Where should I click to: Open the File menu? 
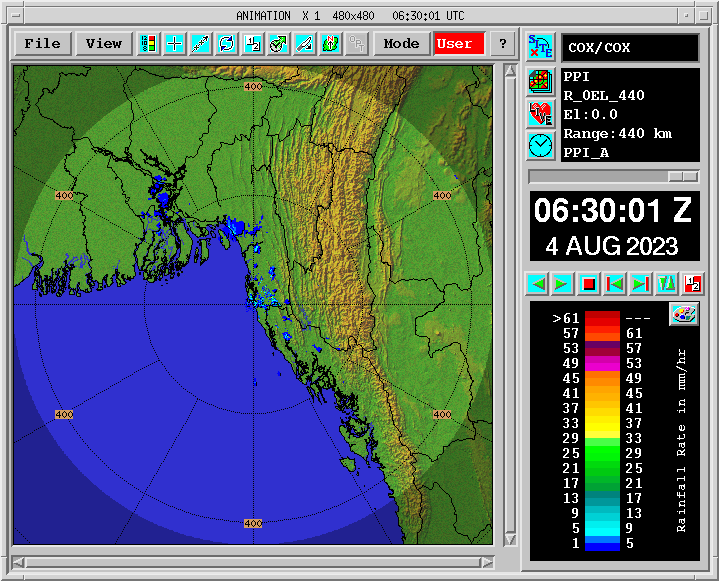[43, 44]
